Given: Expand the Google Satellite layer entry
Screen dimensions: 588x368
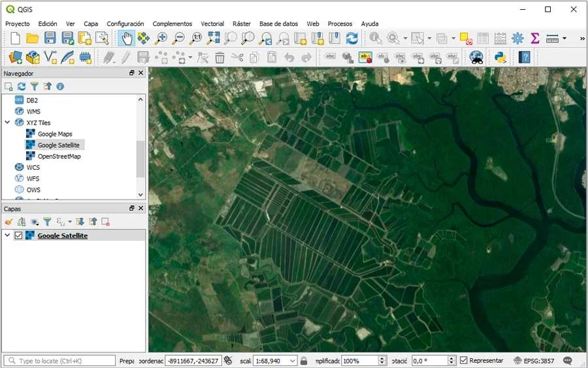Looking at the screenshot, I should (8, 236).
